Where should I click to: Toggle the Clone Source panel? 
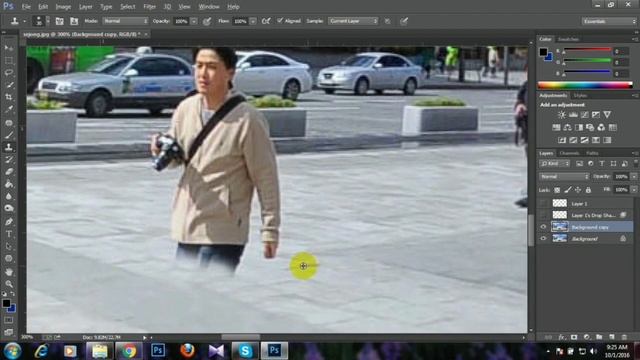tap(73, 21)
